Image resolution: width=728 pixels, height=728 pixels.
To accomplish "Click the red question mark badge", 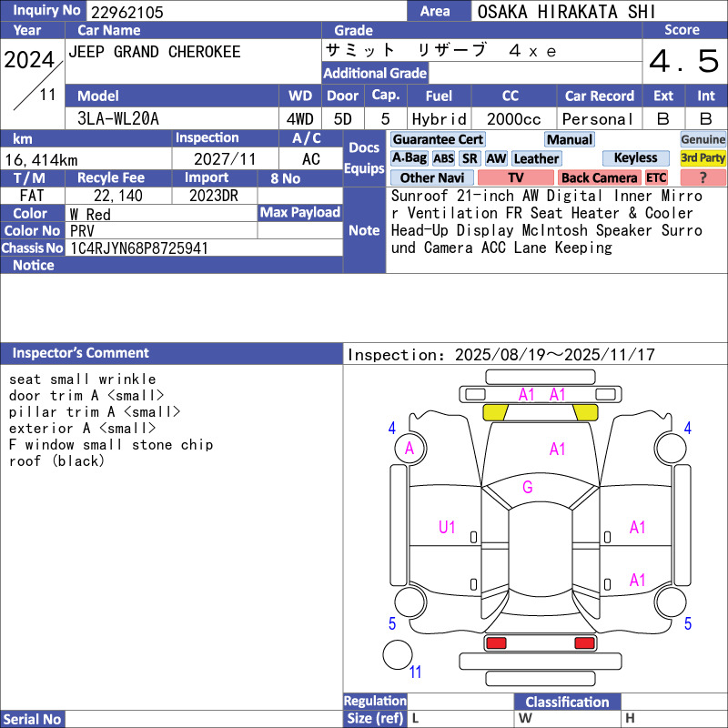I will point(703,178).
